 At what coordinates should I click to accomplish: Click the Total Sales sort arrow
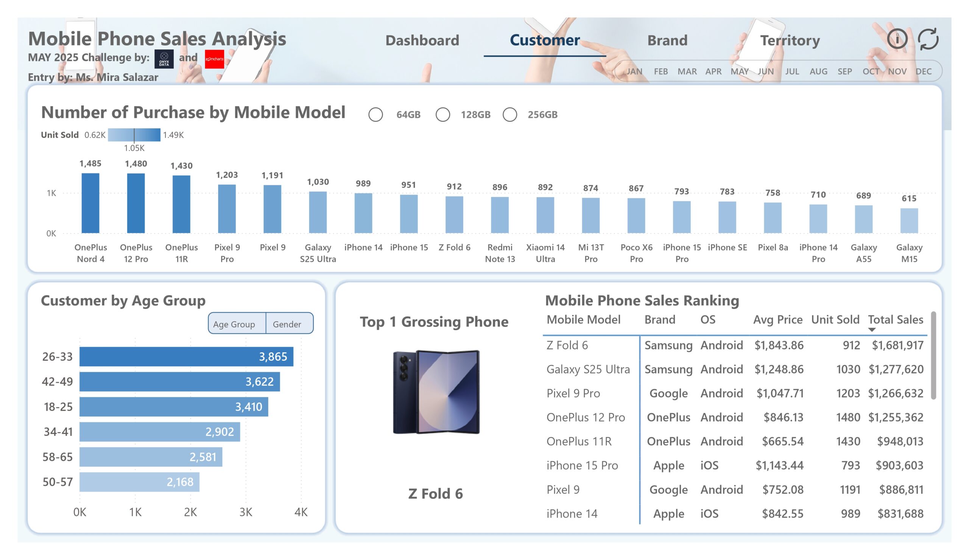872,330
